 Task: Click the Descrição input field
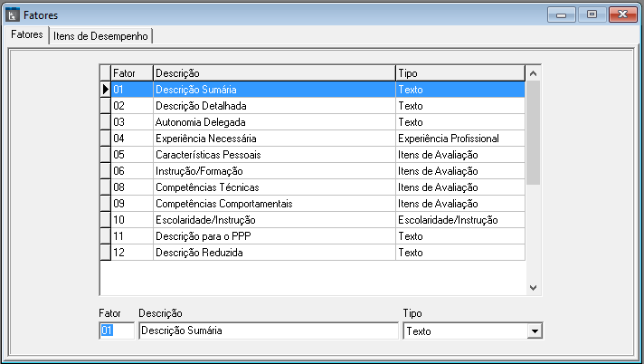coord(269,330)
